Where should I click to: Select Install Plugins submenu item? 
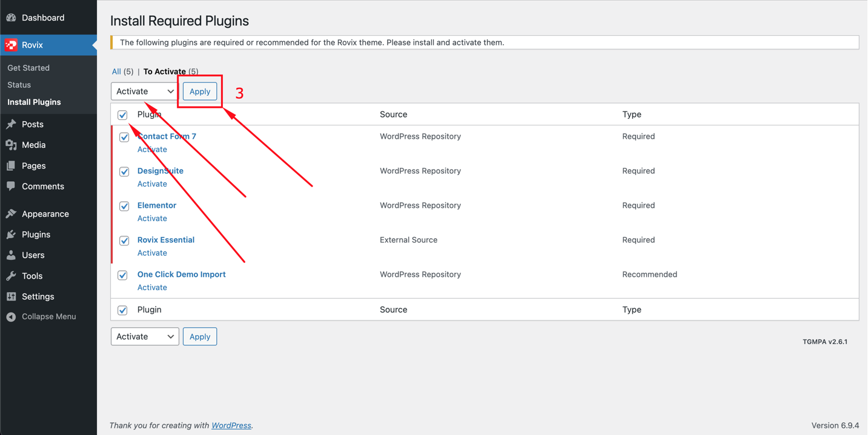[34, 102]
